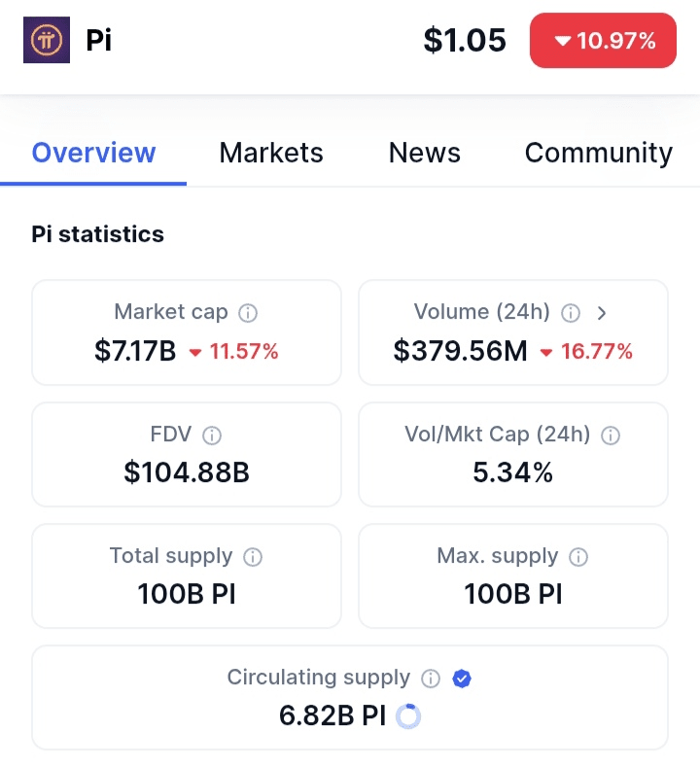Click the red 10.97% price change button

coord(603,41)
